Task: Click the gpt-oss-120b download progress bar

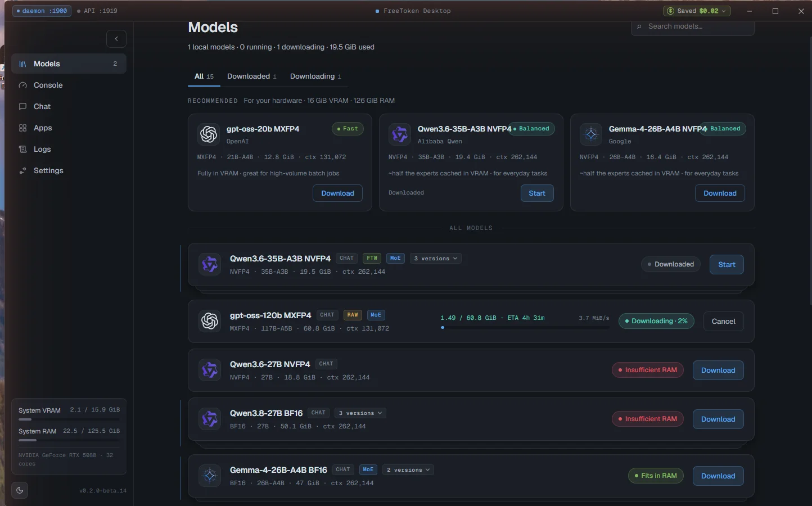Action: [x=525, y=327]
